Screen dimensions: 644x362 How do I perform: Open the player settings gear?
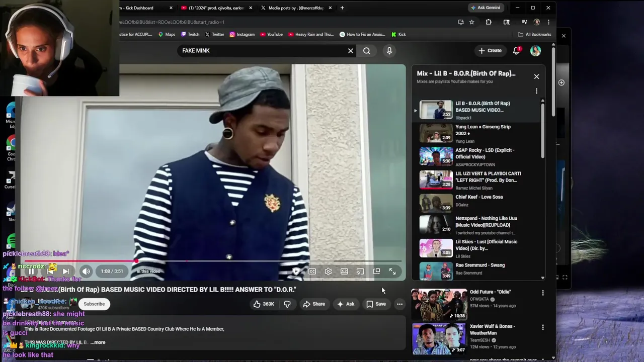[328, 271]
